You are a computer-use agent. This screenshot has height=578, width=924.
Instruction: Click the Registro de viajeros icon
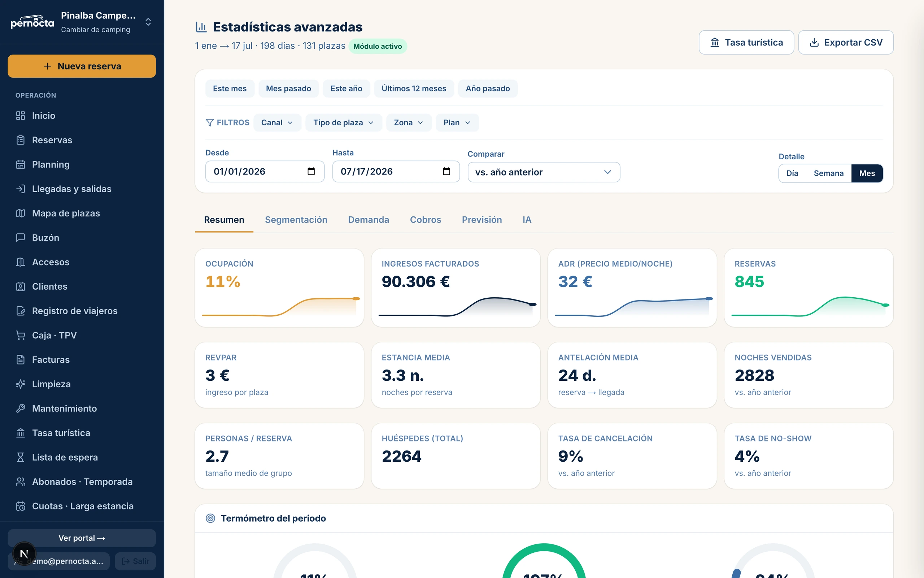click(x=21, y=311)
